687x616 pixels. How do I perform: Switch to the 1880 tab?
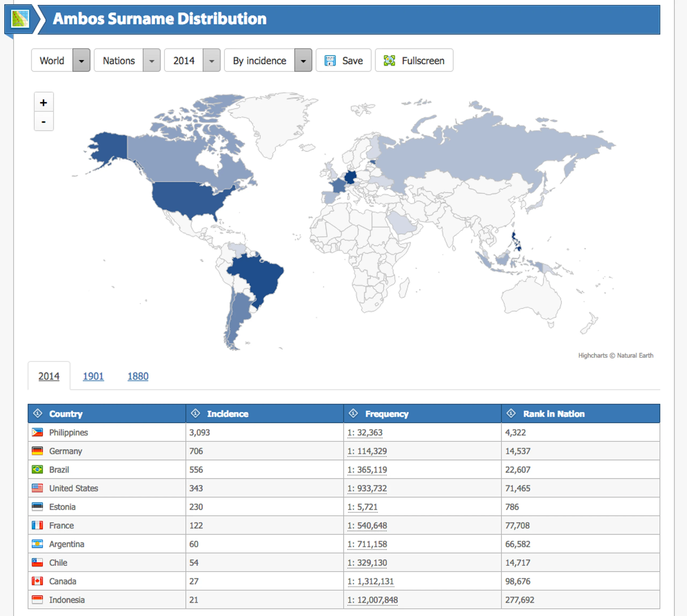tap(138, 376)
